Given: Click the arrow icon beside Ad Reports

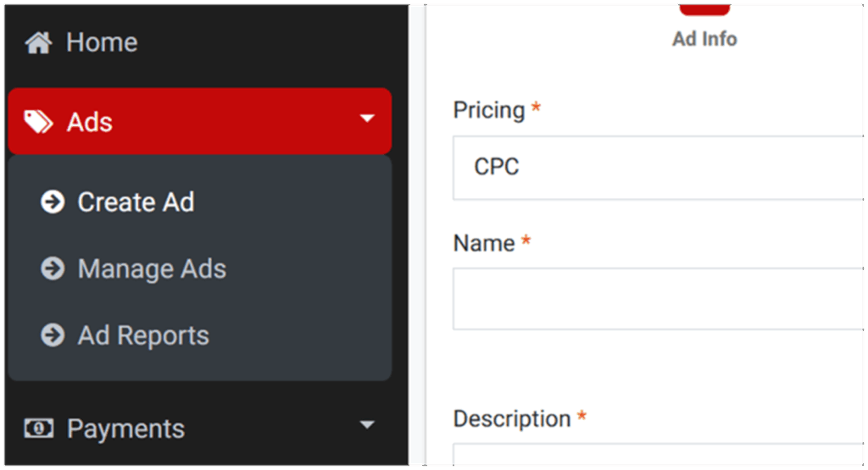Looking at the screenshot, I should coord(53,335).
